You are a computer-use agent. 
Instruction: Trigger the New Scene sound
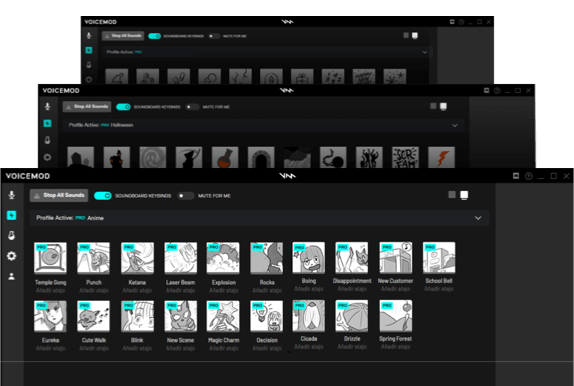point(180,316)
